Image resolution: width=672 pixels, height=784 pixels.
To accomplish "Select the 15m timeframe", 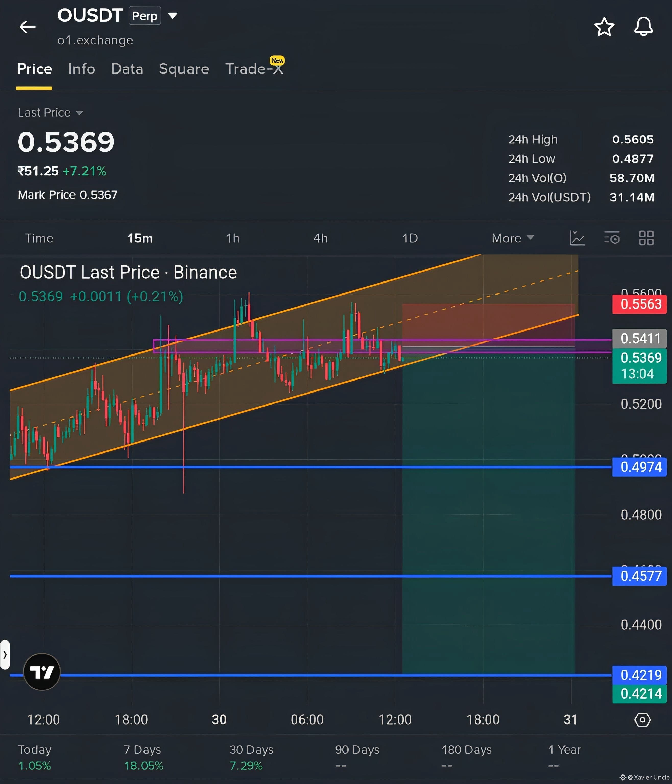I will pos(140,238).
